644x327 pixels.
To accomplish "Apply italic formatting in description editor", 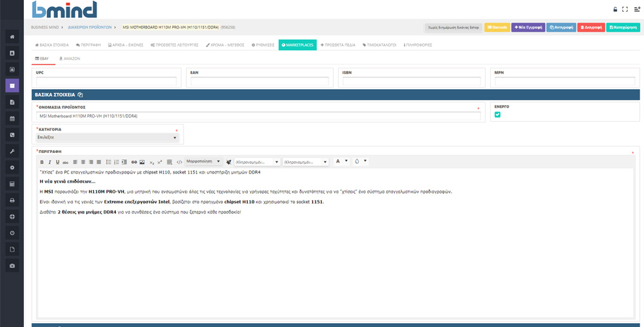I will [x=50, y=162].
